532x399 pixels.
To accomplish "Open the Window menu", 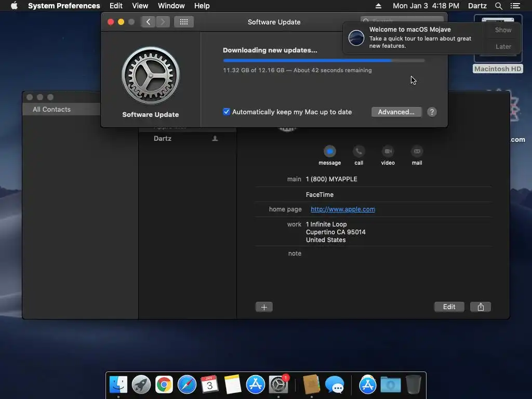I will click(x=171, y=6).
